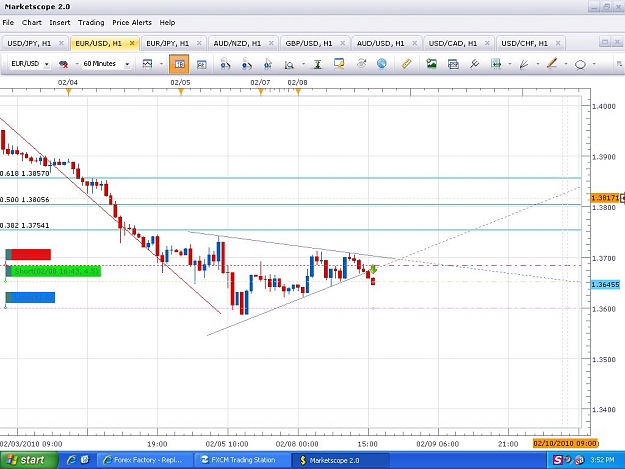Click the blue limit order label
This screenshot has height=469, width=625.
coord(30,297)
